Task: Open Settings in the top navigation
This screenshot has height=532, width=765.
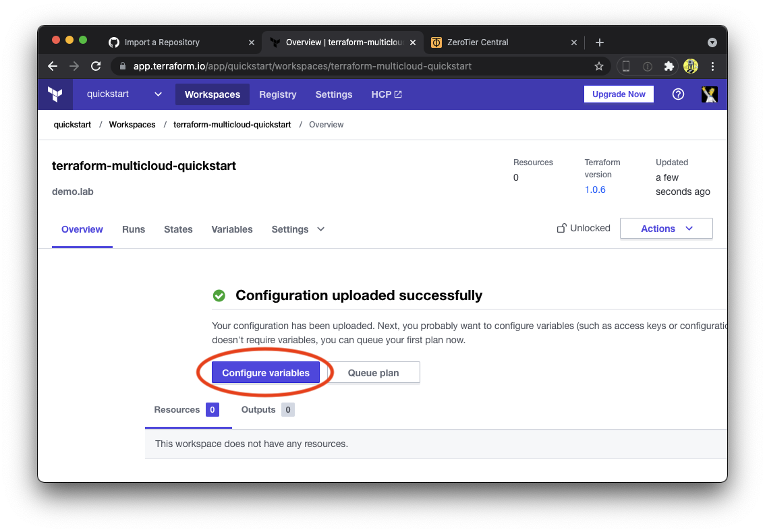Action: pos(334,94)
